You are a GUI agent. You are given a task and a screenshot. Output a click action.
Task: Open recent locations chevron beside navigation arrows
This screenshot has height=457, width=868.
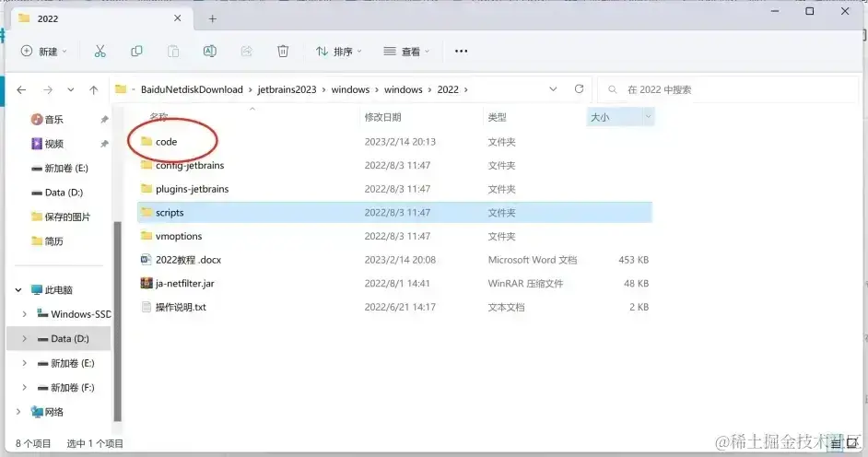[70, 89]
